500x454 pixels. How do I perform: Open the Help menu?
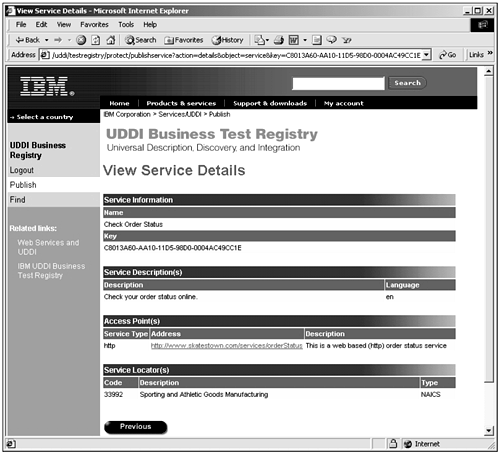(150, 25)
